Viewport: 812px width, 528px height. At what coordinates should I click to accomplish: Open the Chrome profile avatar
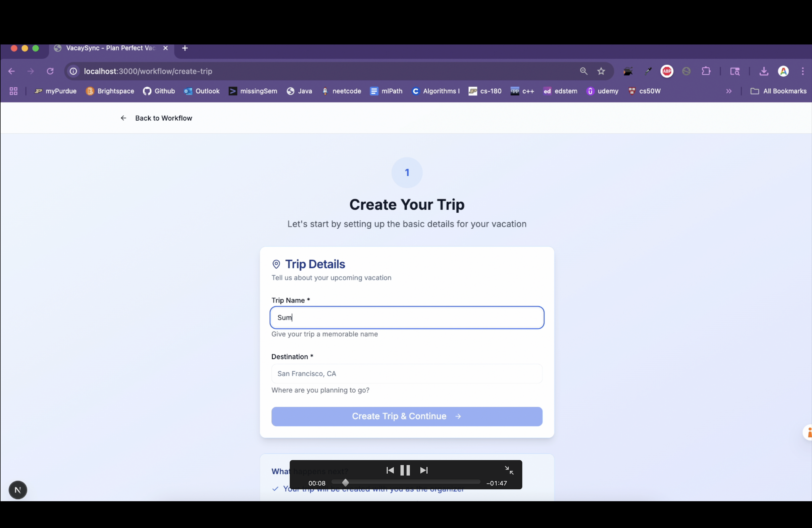783,71
